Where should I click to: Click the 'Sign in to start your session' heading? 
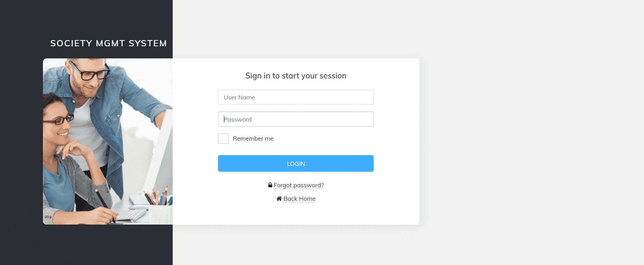(296, 76)
